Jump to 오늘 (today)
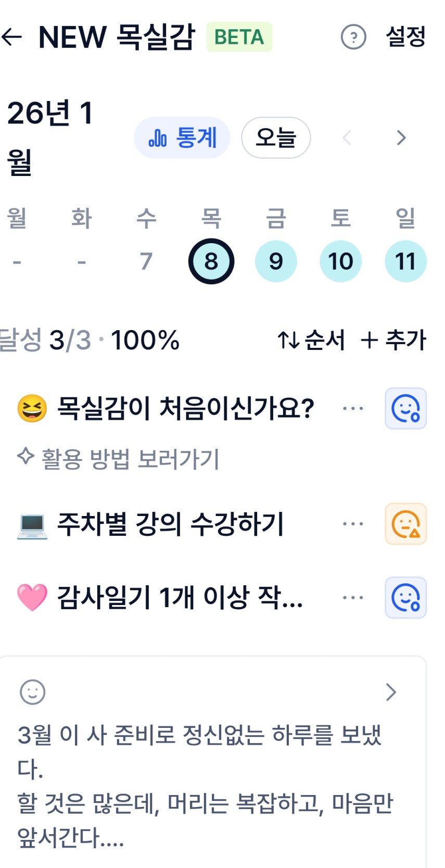Screen dimensions: 445x868 pos(276,138)
